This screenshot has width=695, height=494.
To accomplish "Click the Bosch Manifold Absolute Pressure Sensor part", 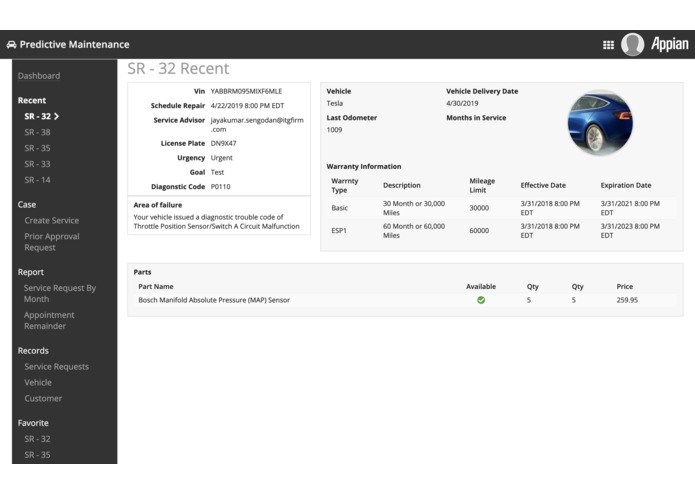I will pos(214,300).
